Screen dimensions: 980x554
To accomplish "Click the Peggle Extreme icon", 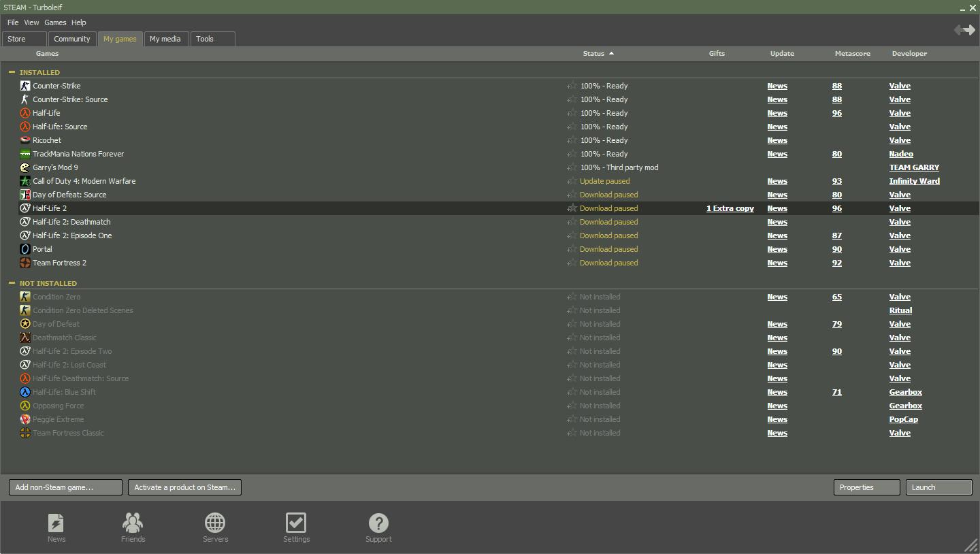I will click(x=25, y=419).
